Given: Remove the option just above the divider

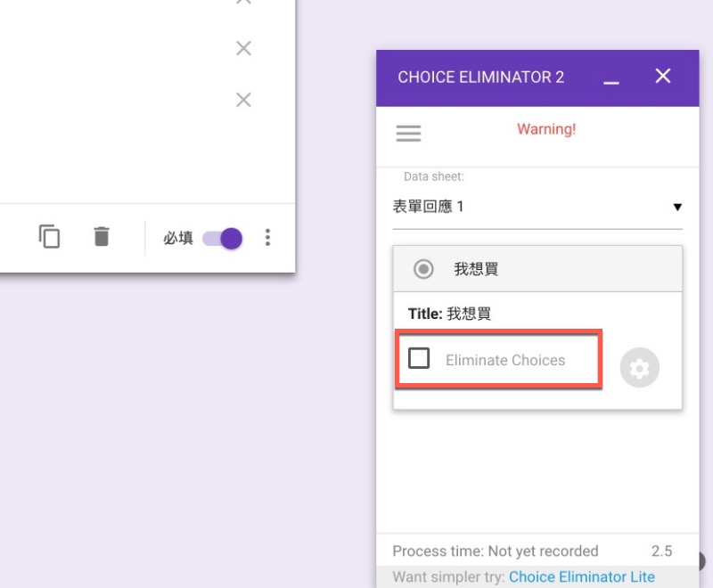Looking at the screenshot, I should (x=243, y=100).
